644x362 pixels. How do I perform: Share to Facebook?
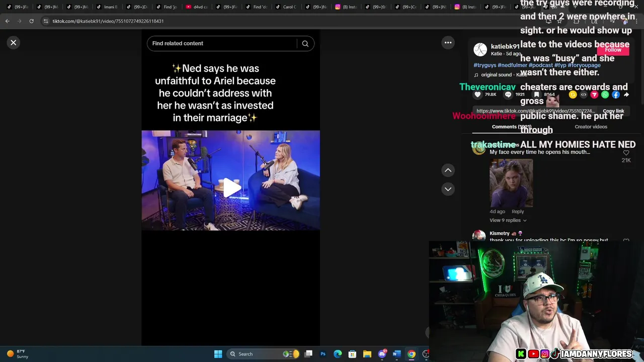[616, 95]
